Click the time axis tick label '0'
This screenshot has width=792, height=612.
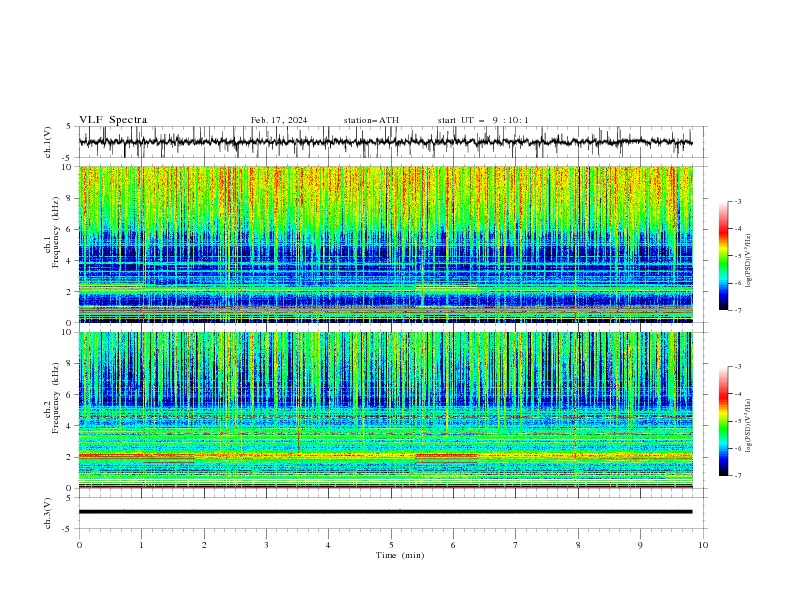pos(79,545)
